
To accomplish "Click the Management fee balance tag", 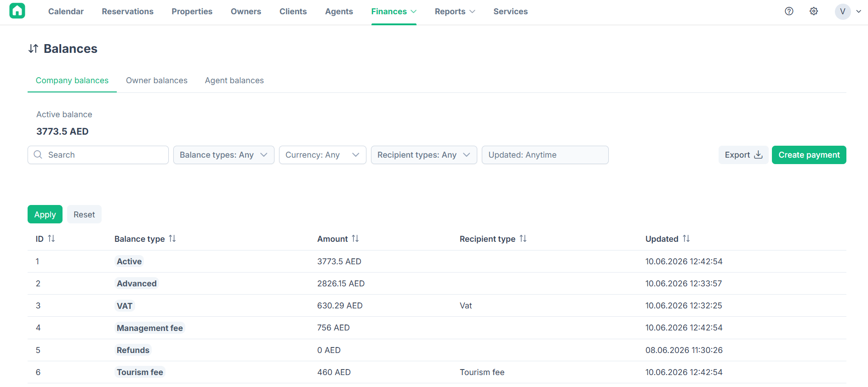I will 150,328.
